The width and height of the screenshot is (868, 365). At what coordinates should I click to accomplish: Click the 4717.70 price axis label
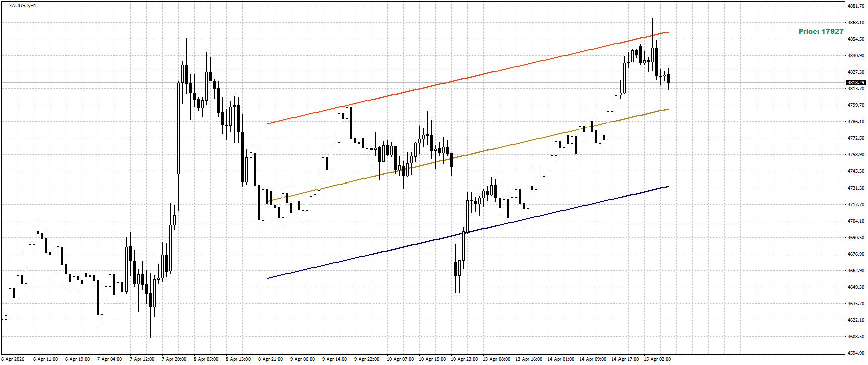click(856, 205)
